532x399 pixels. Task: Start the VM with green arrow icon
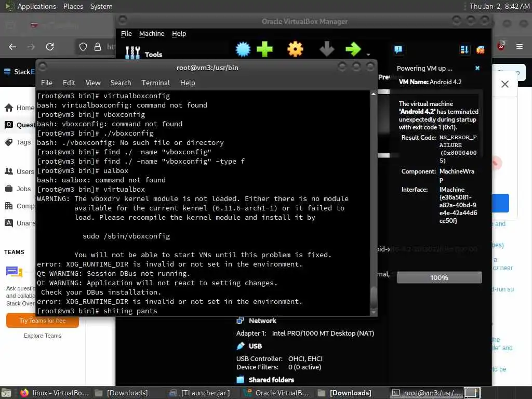pos(353,49)
